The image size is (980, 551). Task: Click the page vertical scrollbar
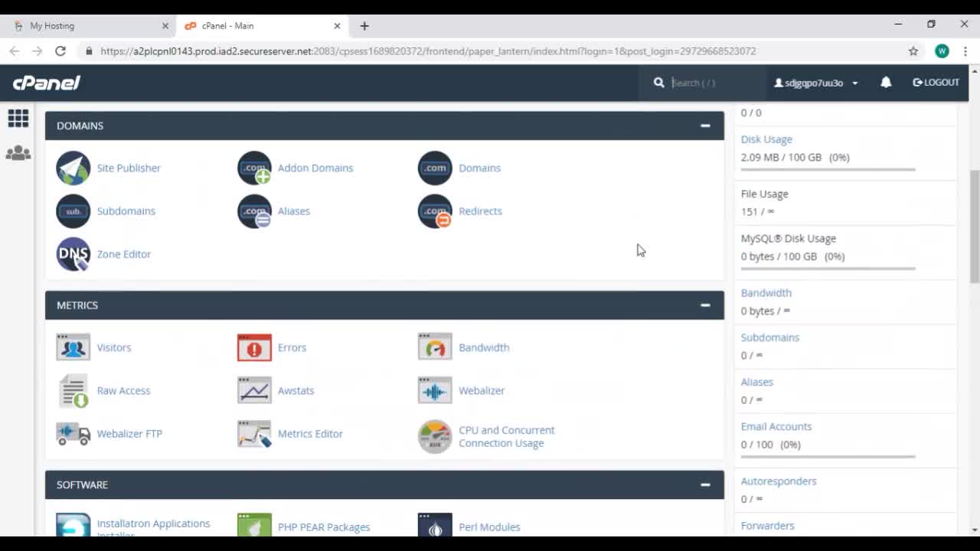[x=974, y=227]
